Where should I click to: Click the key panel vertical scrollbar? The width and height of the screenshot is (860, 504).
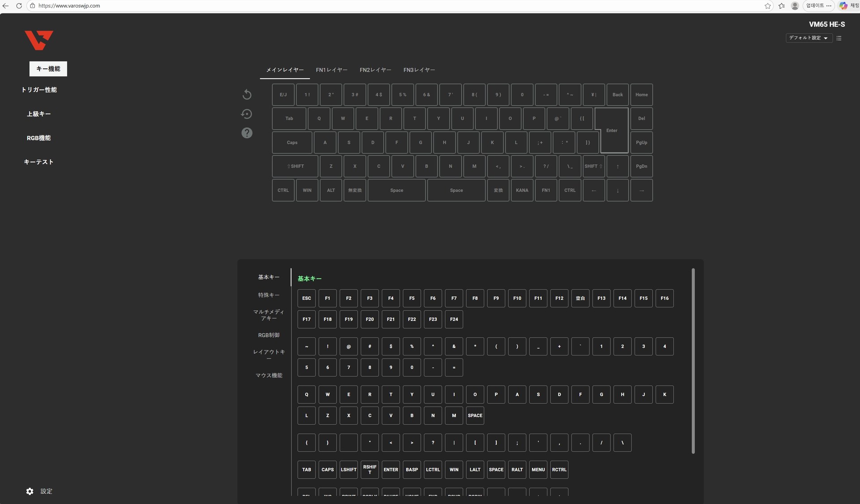point(693,361)
